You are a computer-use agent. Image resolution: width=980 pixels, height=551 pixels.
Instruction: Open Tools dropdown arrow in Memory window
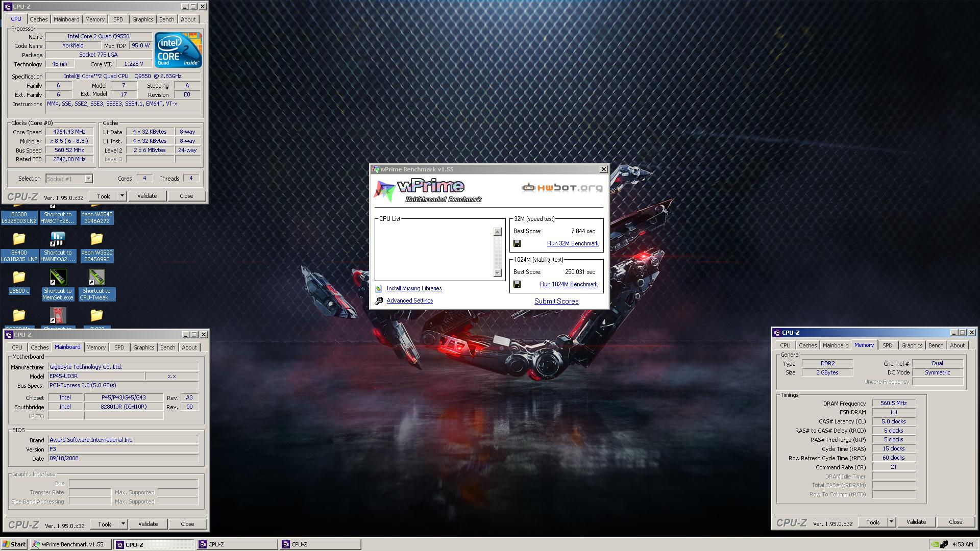coord(891,522)
